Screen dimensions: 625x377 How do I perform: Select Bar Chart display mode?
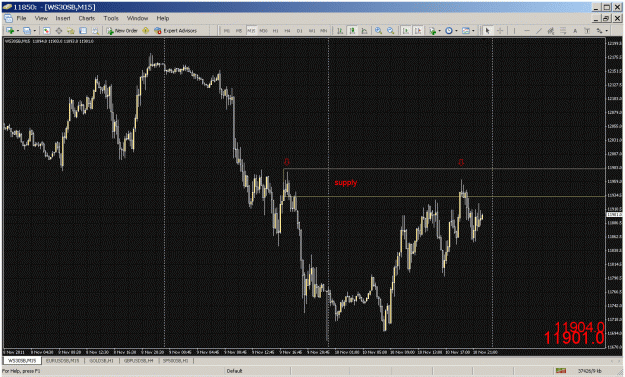[340, 31]
